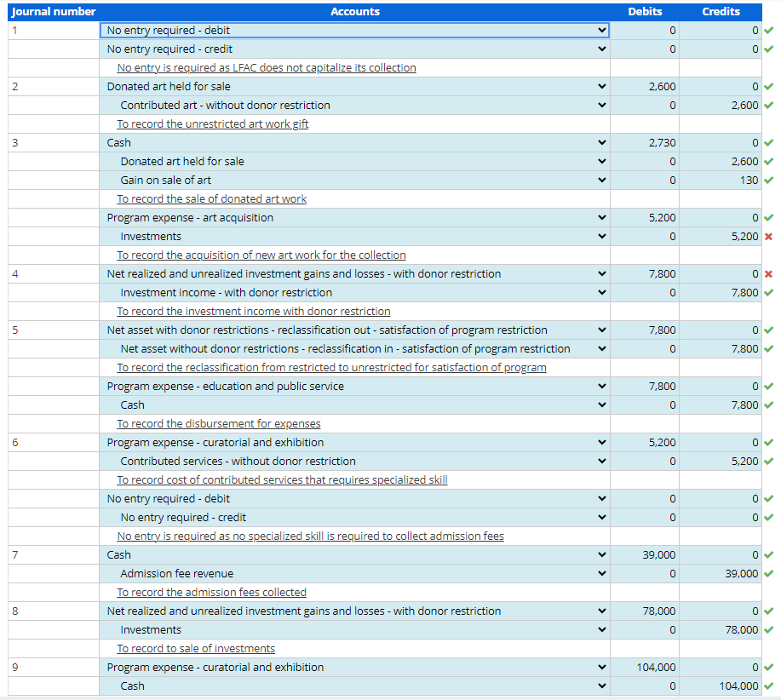Open the 'No entry required - debit' dropdown in journal 1

354,31
